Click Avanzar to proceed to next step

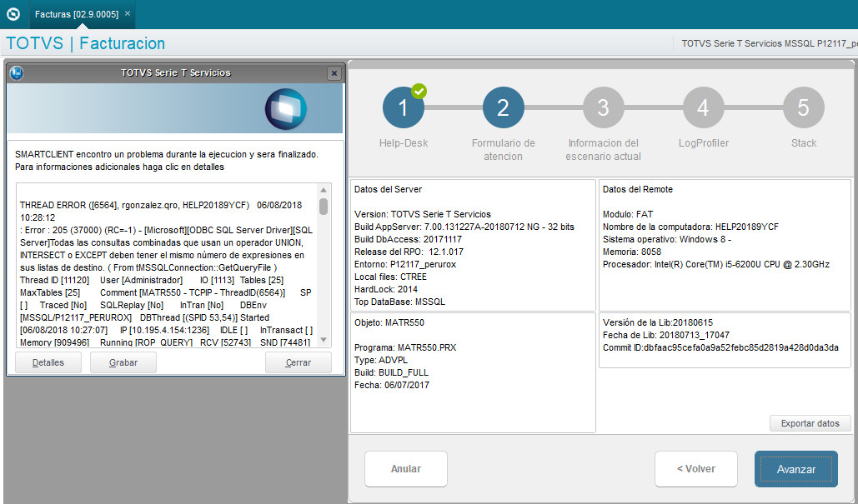(796, 469)
